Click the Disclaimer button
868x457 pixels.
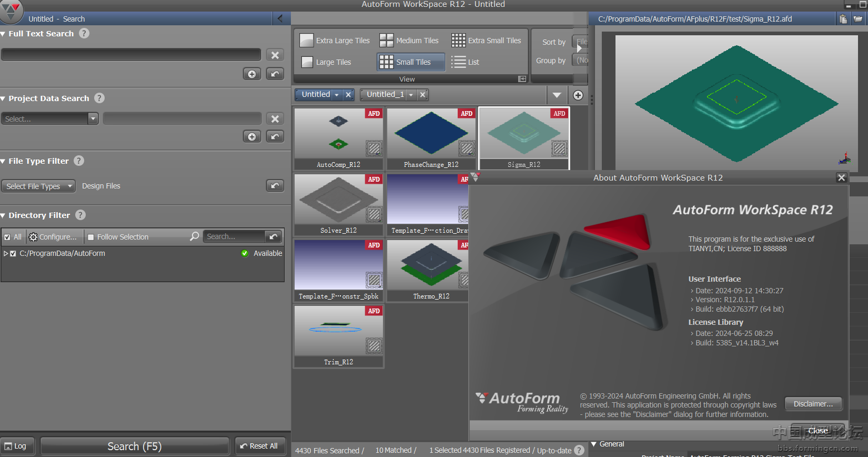pos(813,404)
